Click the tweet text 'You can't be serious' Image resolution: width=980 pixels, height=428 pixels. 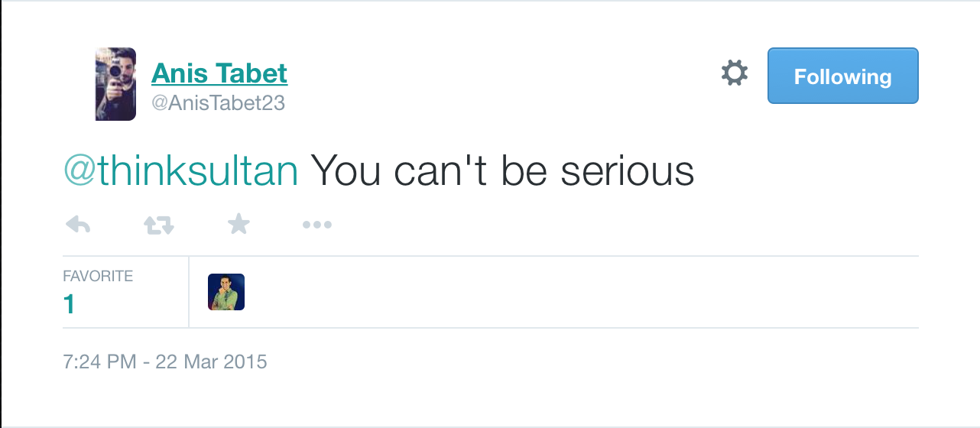coord(502,171)
